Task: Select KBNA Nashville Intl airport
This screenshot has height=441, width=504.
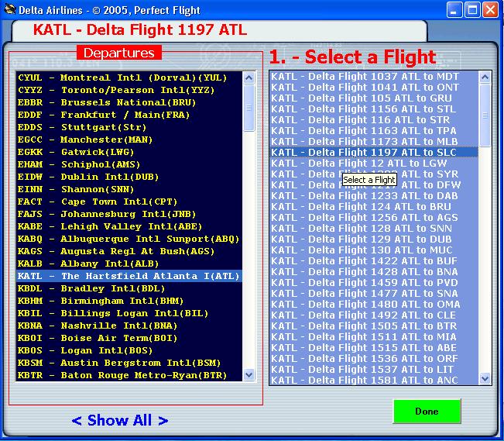Action: pyautogui.click(x=129, y=326)
